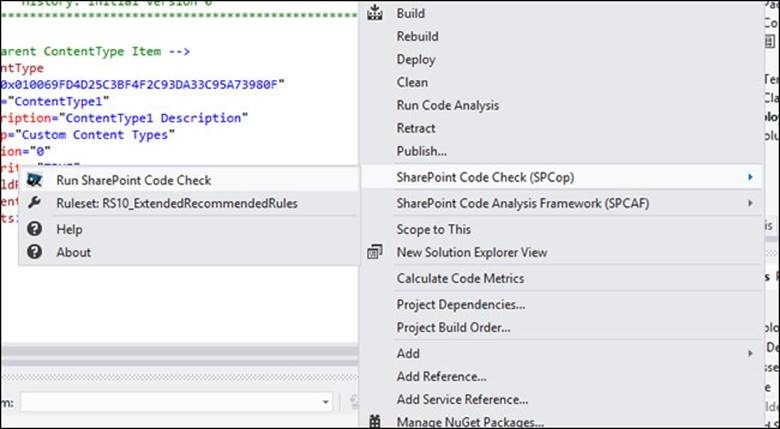Click the Run SharePoint Code Check icon
Image resolution: width=780 pixels, height=429 pixels.
pyautogui.click(x=36, y=180)
